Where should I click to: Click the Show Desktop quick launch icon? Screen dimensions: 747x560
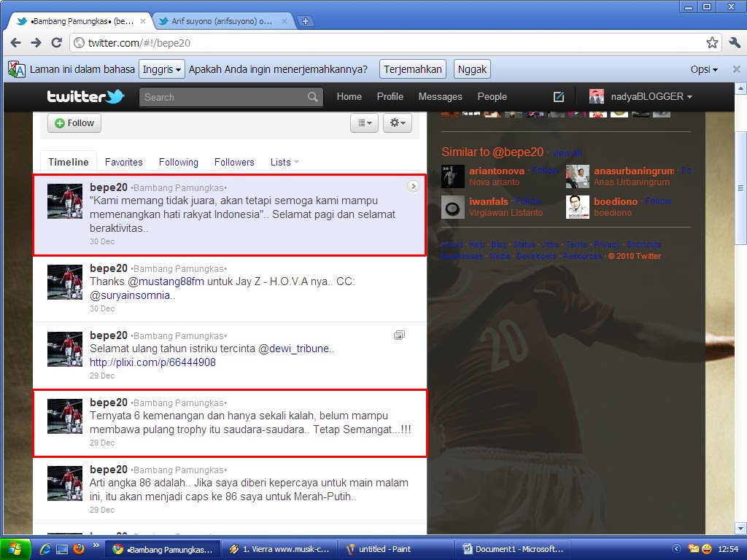pos(62,550)
